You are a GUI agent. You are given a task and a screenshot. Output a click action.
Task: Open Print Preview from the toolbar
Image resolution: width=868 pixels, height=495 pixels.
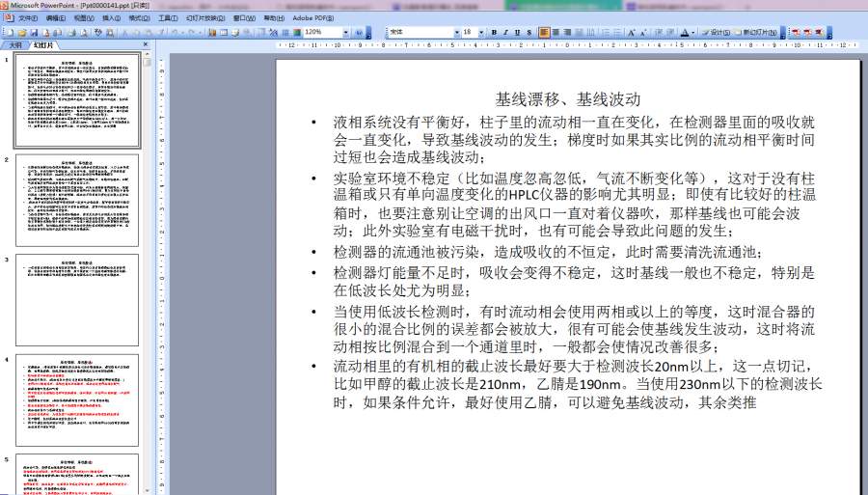[84, 33]
